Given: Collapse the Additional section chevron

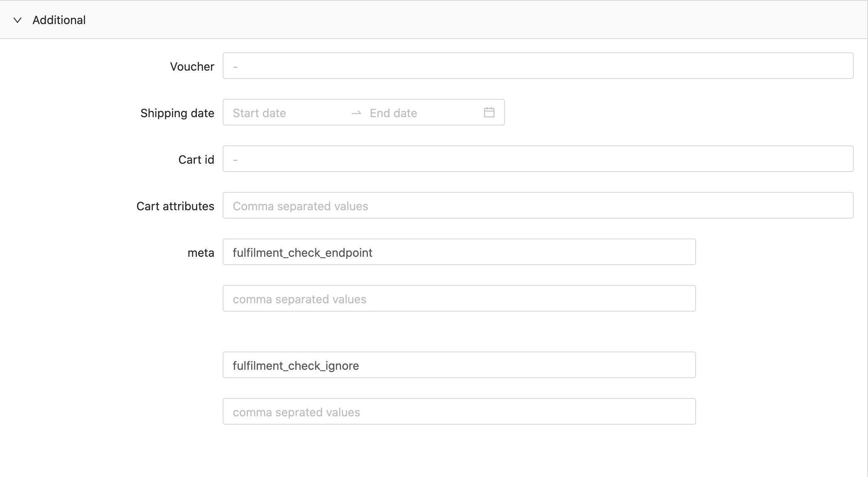Looking at the screenshot, I should [x=17, y=20].
